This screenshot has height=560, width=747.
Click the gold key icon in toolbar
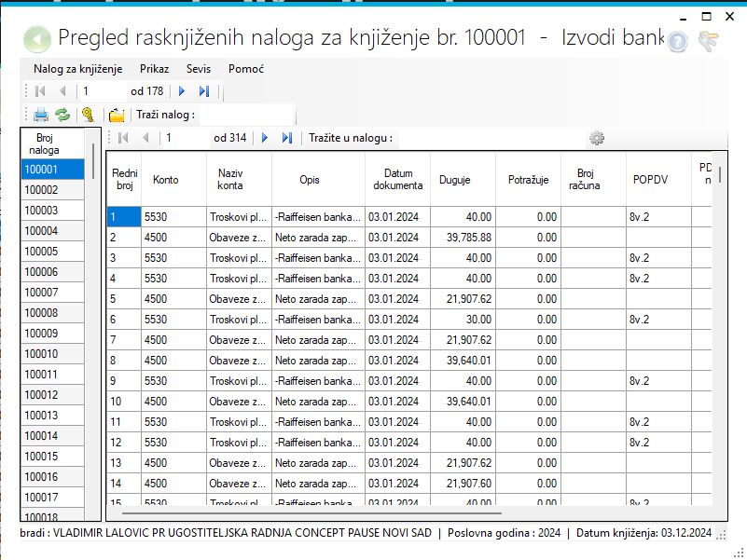click(x=89, y=115)
